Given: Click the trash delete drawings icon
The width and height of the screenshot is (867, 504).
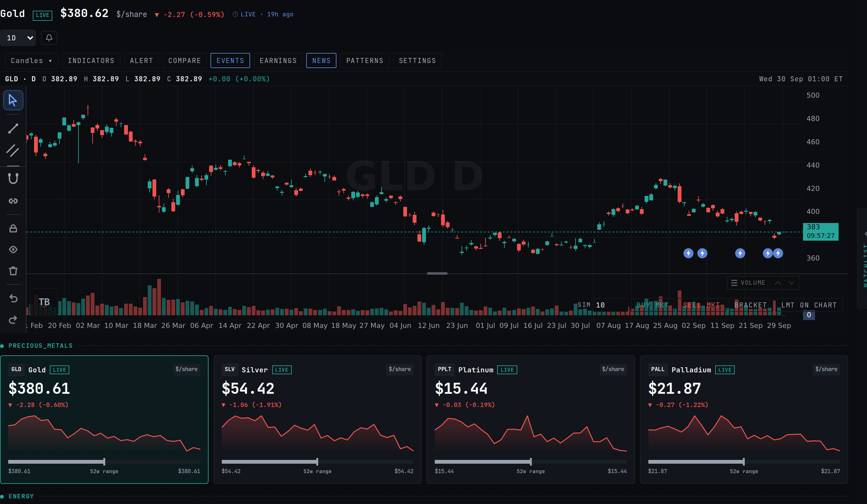Looking at the screenshot, I should [x=13, y=271].
